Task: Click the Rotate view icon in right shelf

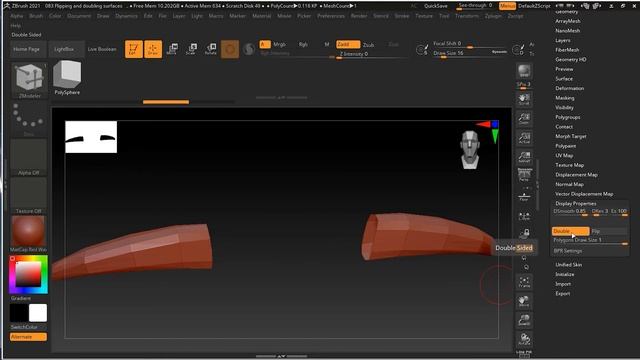Action: pyautogui.click(x=524, y=339)
